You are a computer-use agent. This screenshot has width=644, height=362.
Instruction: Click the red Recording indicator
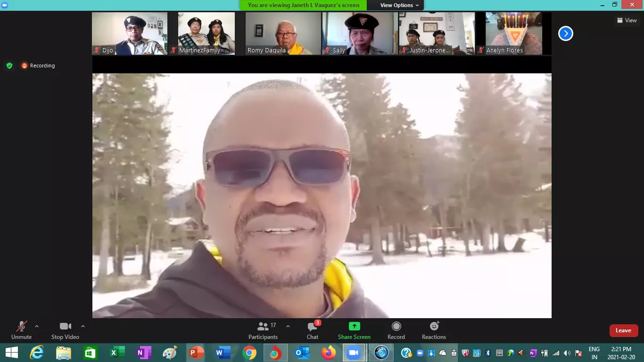[38, 66]
